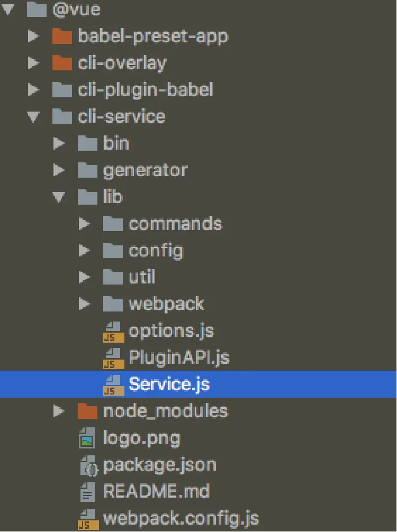Select the generator folder

pyautogui.click(x=145, y=170)
